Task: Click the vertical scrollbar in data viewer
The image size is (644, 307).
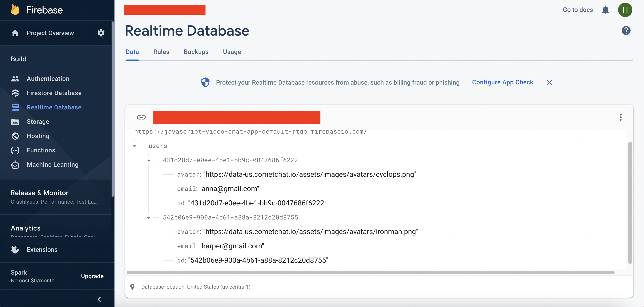Action: tap(630, 203)
